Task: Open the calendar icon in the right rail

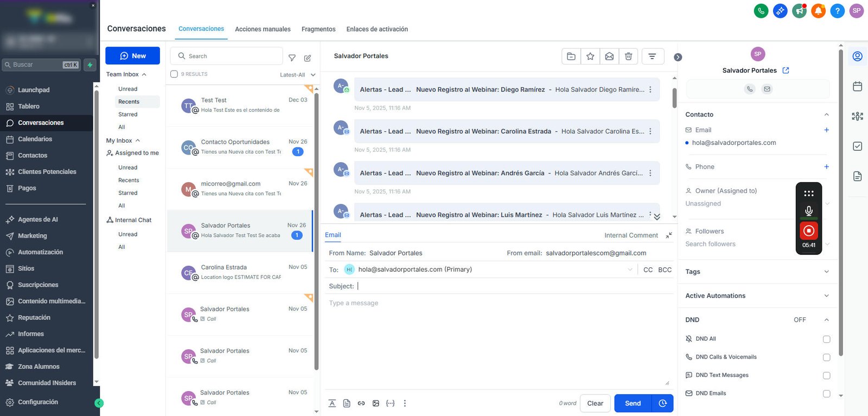Action: click(858, 86)
